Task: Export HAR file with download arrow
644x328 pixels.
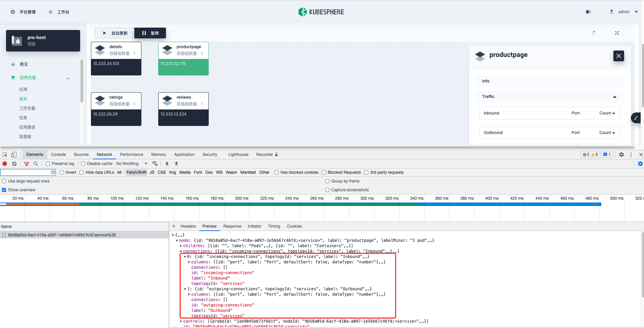Action: pos(176,164)
